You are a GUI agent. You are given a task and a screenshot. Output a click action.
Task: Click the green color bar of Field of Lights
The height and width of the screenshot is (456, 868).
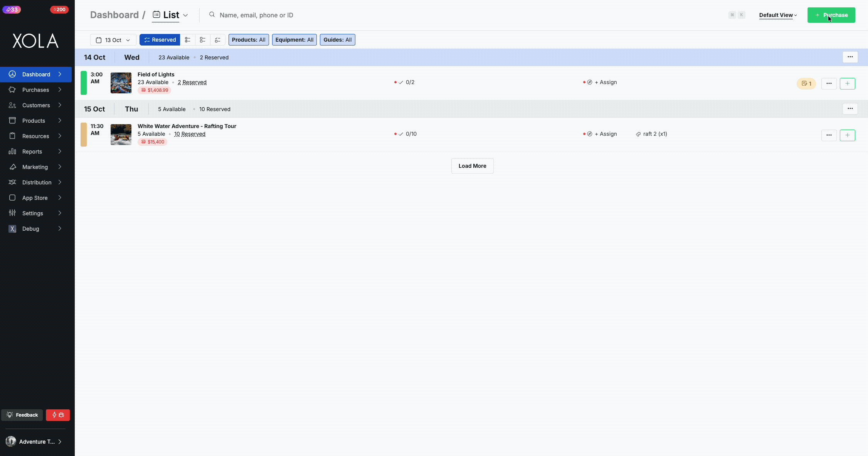click(84, 83)
